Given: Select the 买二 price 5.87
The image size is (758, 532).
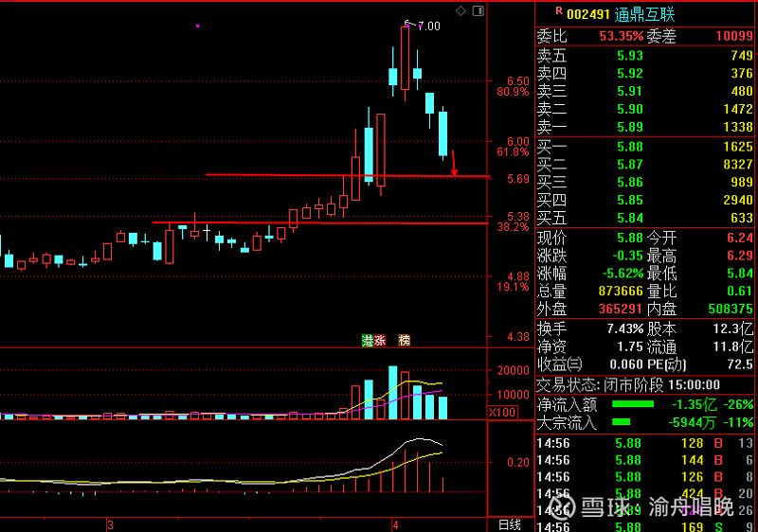Looking at the screenshot, I should [x=630, y=165].
